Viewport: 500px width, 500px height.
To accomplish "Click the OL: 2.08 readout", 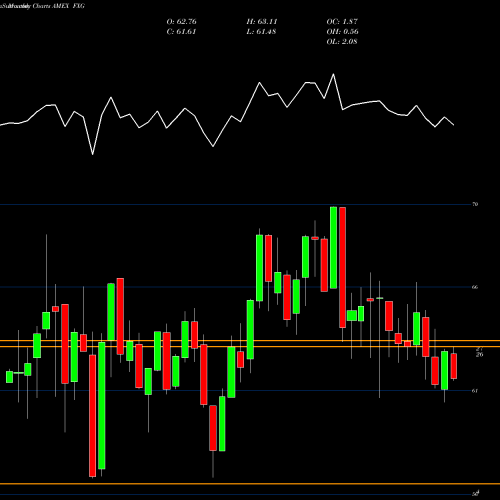I will [x=342, y=42].
